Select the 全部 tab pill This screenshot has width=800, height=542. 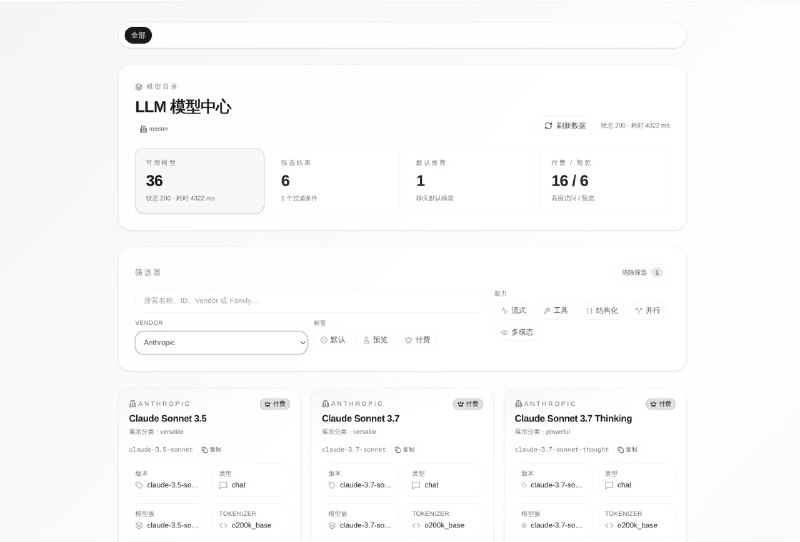[x=138, y=35]
